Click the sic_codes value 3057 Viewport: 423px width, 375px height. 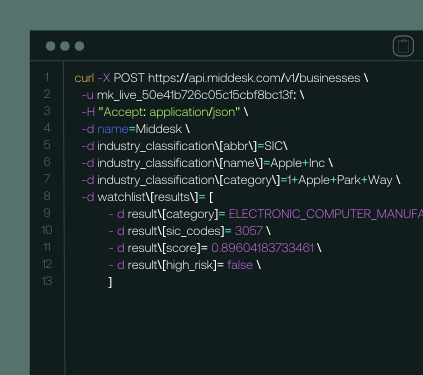tap(249, 231)
